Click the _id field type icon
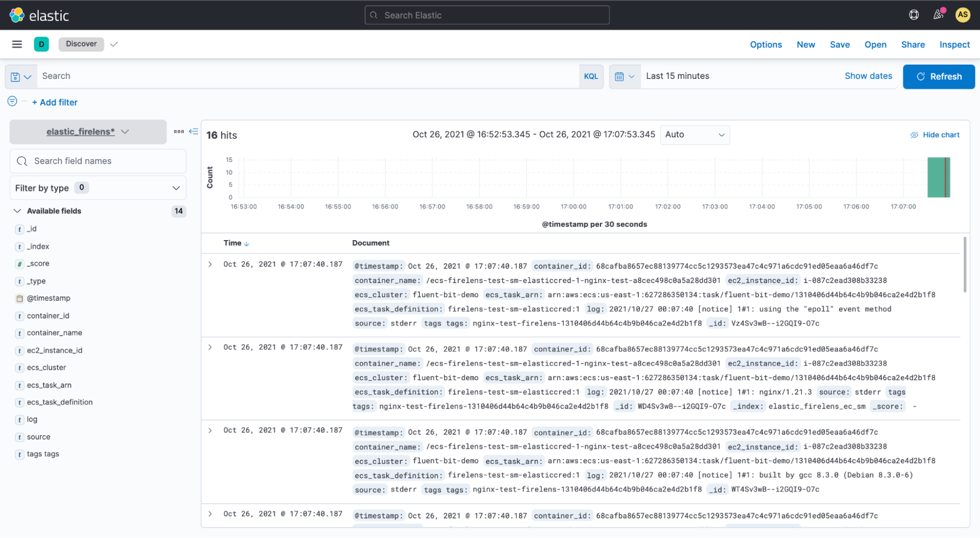Viewport: 980px width, 538px height. coord(20,229)
